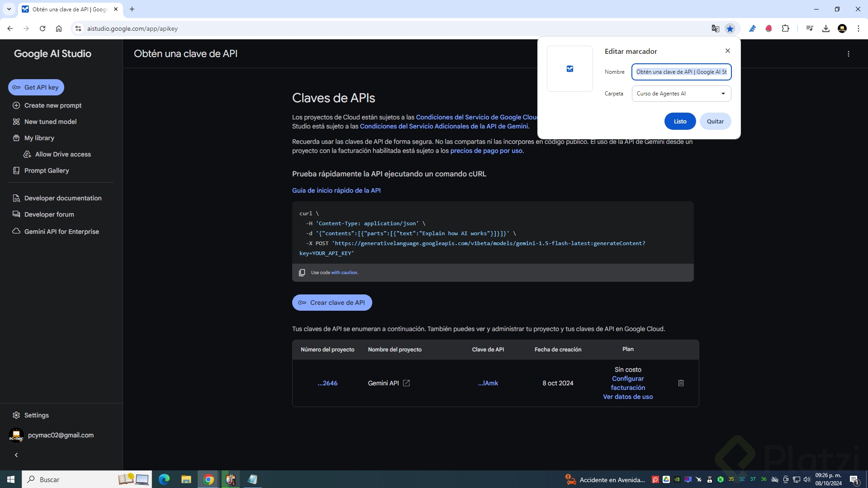Reload the page

pyautogui.click(x=43, y=28)
